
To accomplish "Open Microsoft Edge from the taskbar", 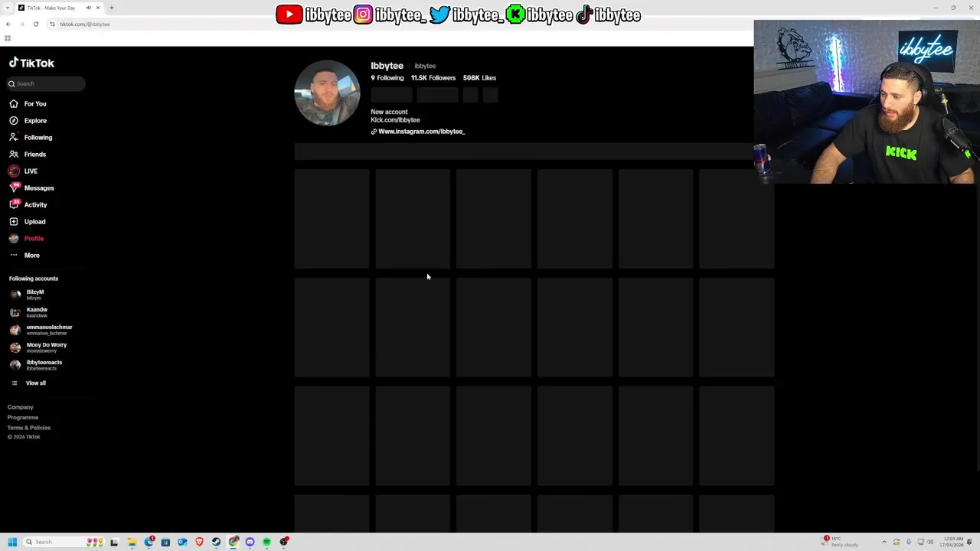I will (149, 542).
